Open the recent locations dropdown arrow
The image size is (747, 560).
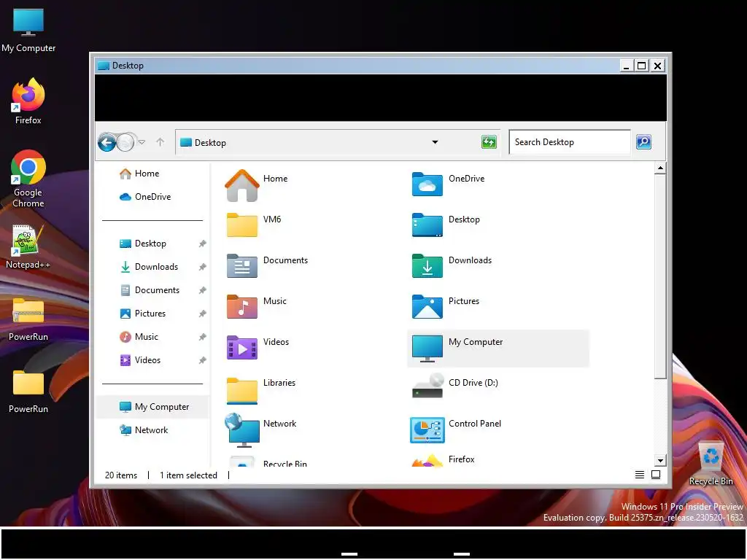142,142
